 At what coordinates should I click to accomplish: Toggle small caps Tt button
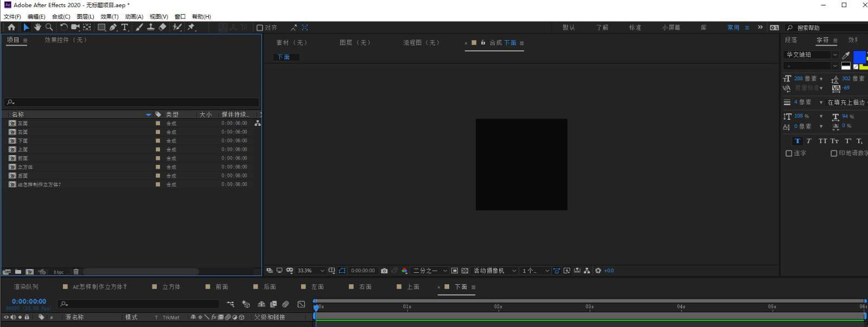(834, 141)
